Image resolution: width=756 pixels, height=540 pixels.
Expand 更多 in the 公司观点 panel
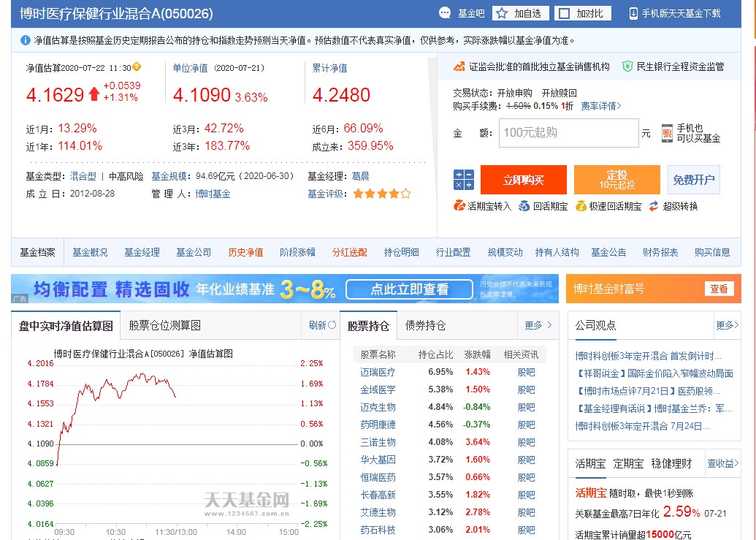(x=726, y=324)
